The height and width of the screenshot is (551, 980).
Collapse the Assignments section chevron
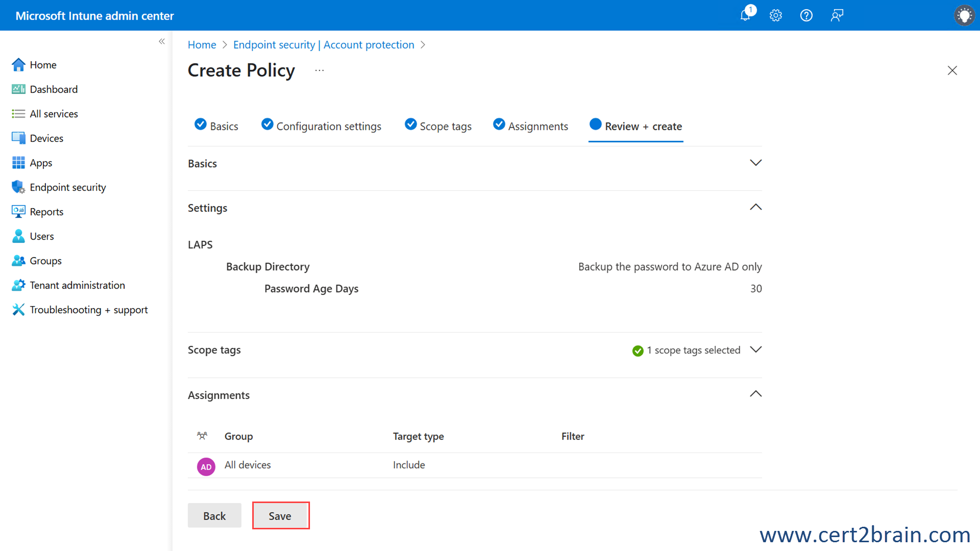(x=756, y=394)
